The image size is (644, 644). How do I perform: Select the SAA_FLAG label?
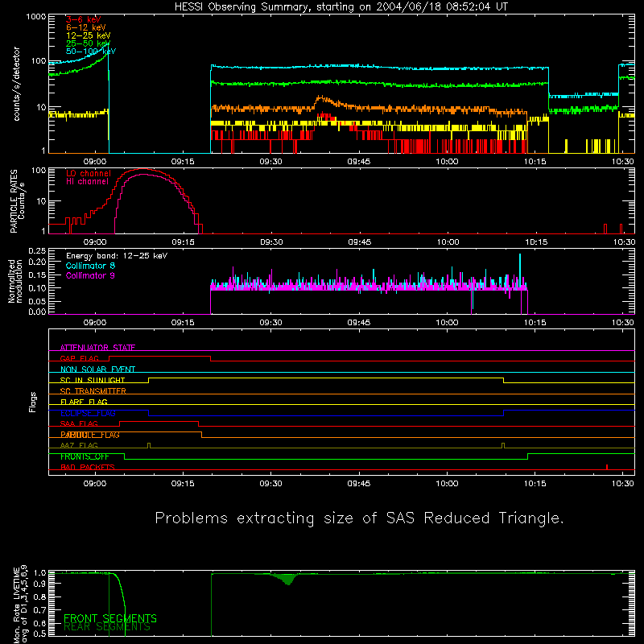(79, 423)
